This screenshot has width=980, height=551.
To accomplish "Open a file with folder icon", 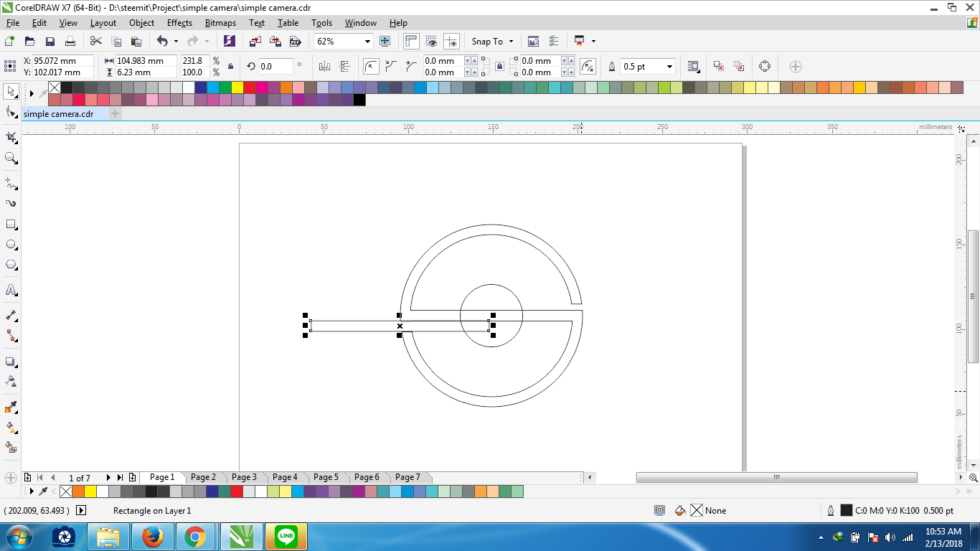I will (x=30, y=42).
